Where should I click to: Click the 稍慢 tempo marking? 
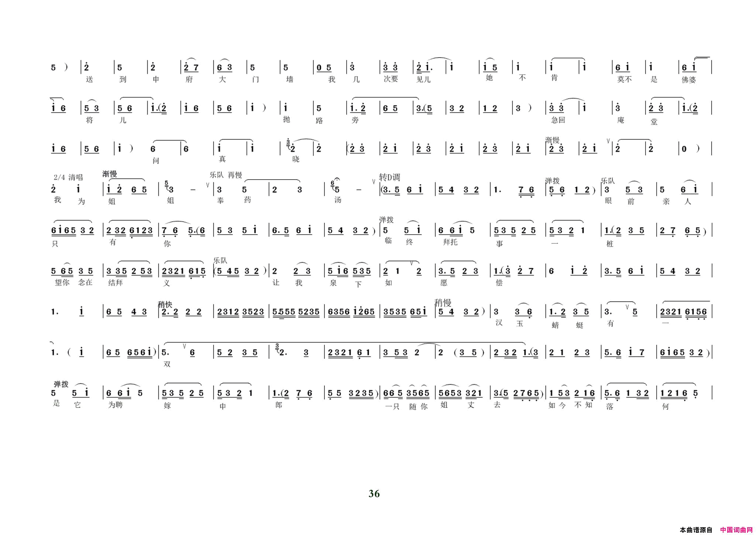click(443, 303)
